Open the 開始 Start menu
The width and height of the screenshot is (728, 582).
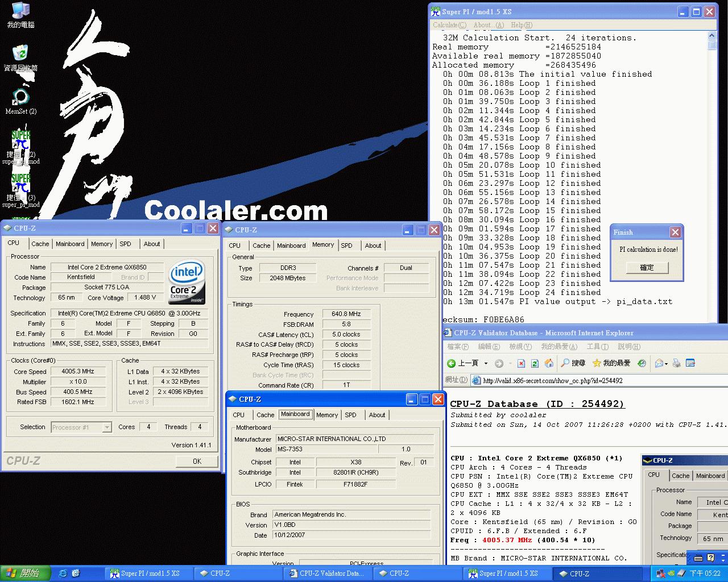[26, 573]
